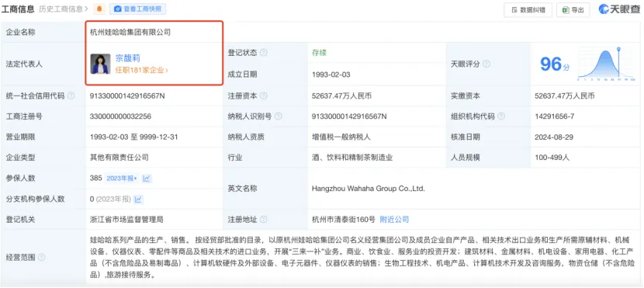Click paid-in capital value under 实缴资本
644x288 pixels.
point(565,95)
